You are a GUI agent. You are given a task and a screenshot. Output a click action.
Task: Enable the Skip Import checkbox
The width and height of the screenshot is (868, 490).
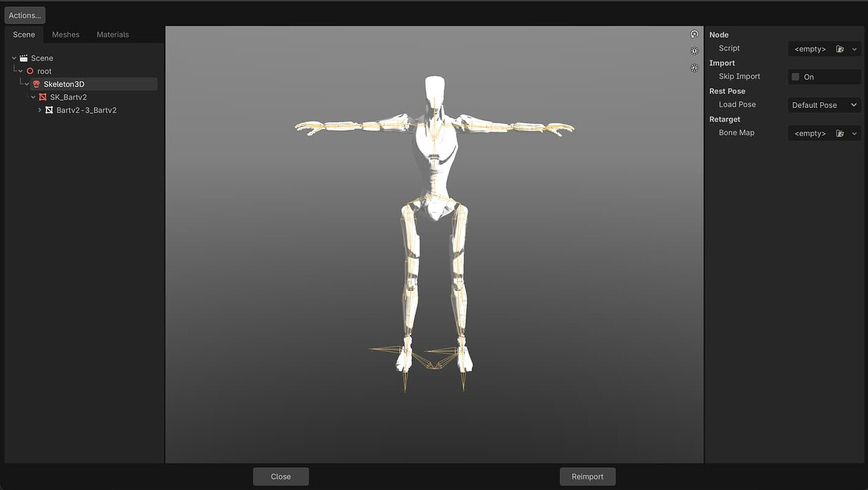[x=795, y=77]
